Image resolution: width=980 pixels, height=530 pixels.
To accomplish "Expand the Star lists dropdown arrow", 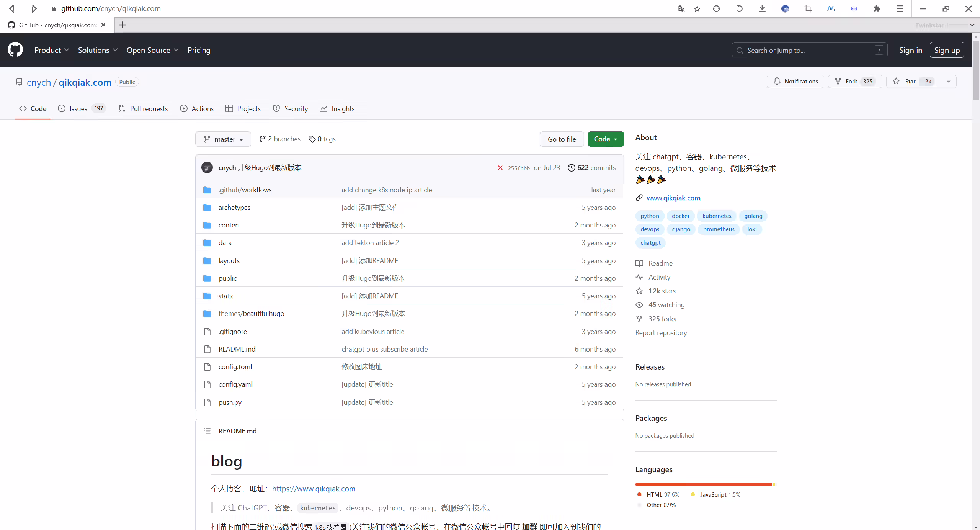I will click(x=949, y=81).
